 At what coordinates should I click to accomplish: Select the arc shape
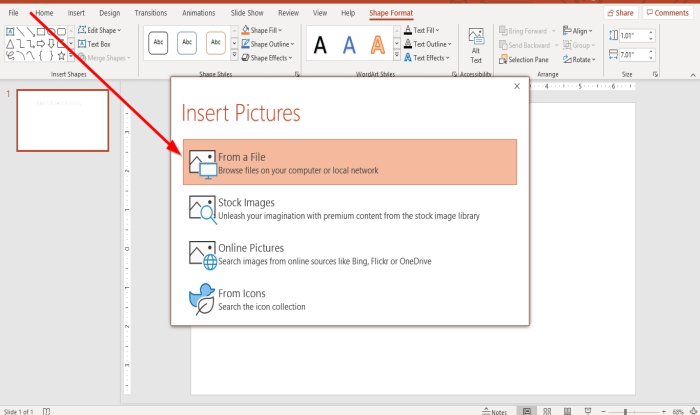point(21,56)
